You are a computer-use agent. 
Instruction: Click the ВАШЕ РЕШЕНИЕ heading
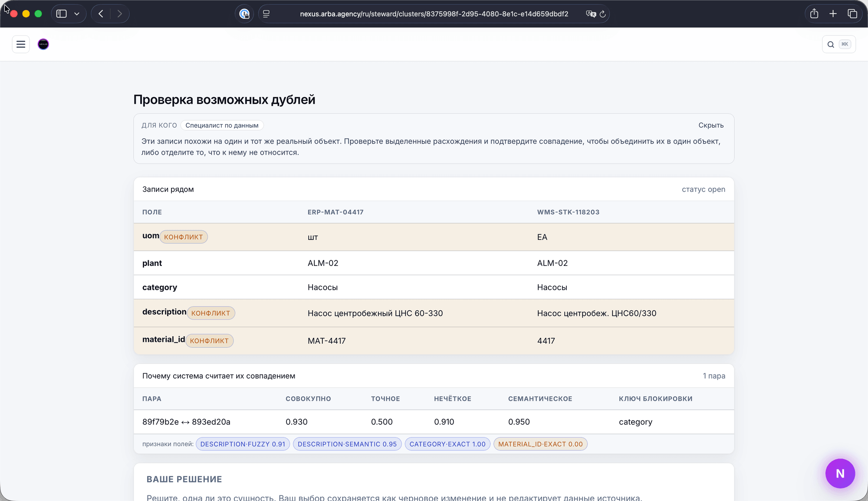click(x=184, y=479)
